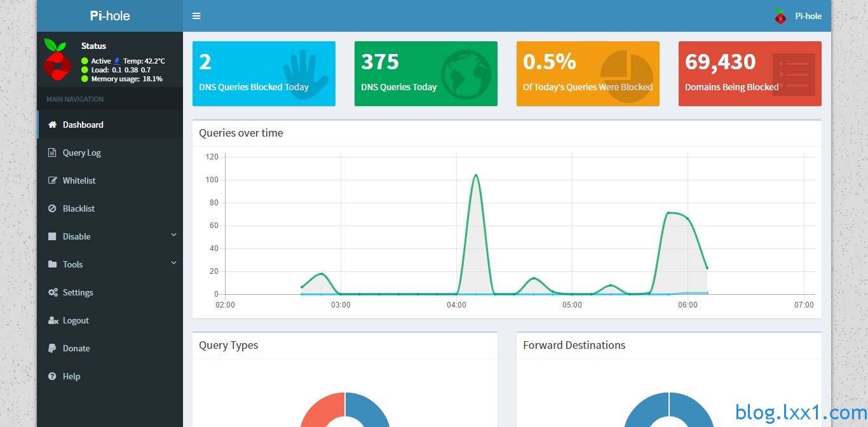Screen dimensions: 868x427
Task: Click the "2" blocked queries count
Action: [205, 62]
